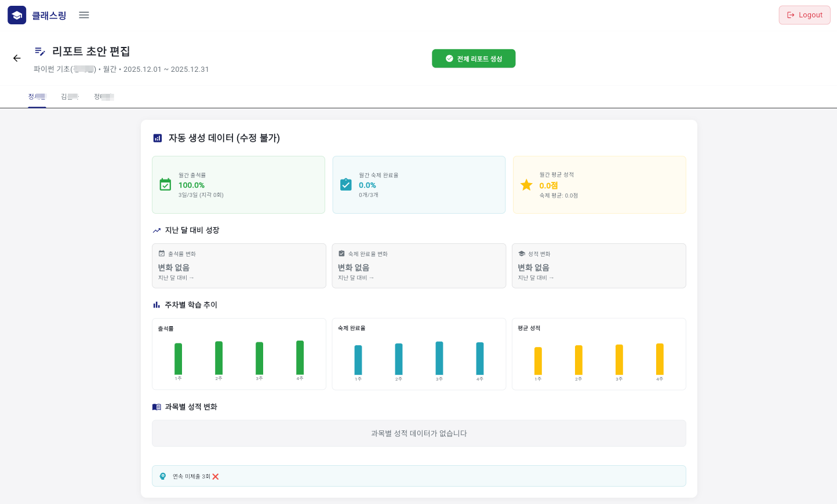Click the green 전체 리포트 생성 button
Viewport: 837px width, 504px height.
474,59
